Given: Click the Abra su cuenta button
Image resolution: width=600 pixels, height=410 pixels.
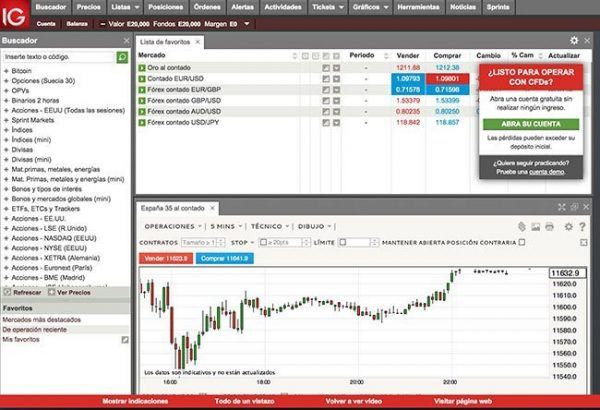Looking at the screenshot, I should tap(531, 124).
